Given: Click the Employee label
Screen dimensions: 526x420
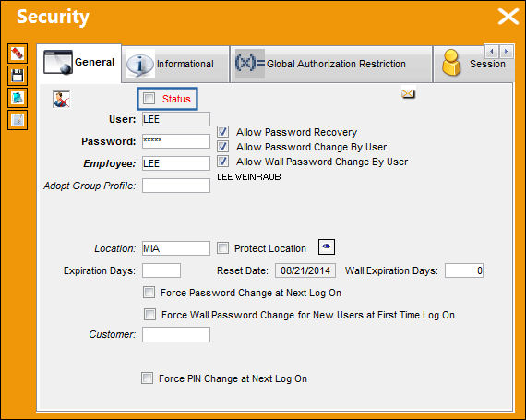Looking at the screenshot, I should pyautogui.click(x=110, y=163).
